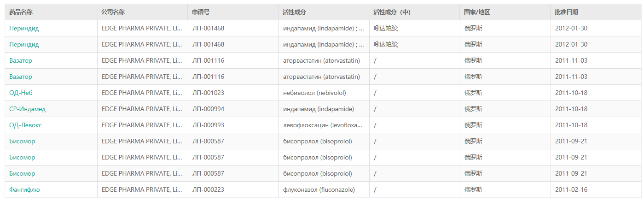Open the СР-Индамед drug link
The height and width of the screenshot is (201, 644).
point(27,109)
